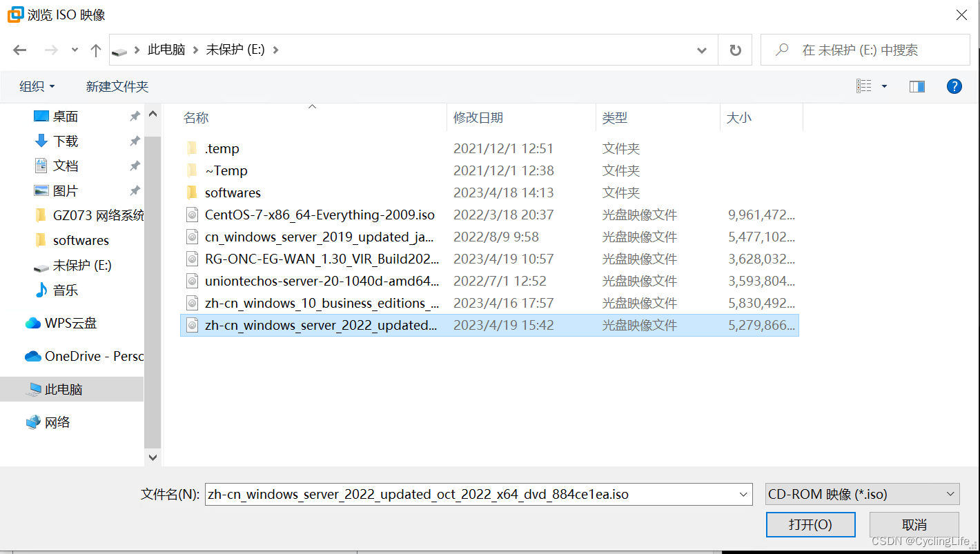Select 桌面 in the navigation pane
Screen dimensions: 980x554
coord(66,117)
